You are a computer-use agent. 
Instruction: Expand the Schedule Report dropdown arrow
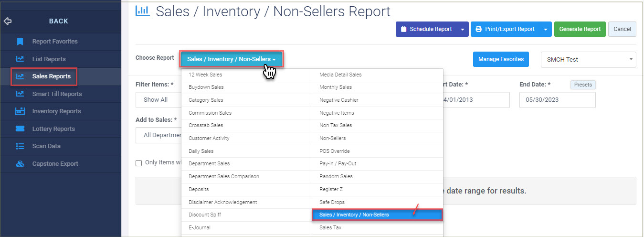click(462, 29)
